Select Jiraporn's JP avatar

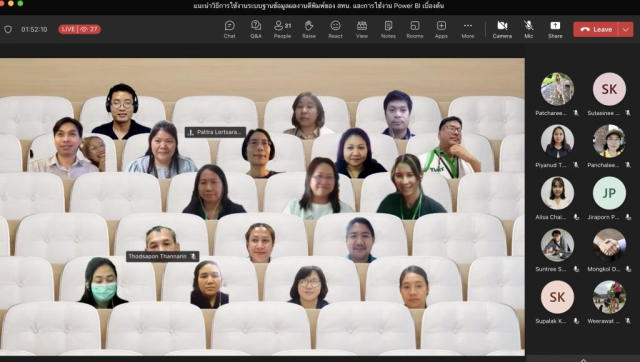pyautogui.click(x=609, y=193)
